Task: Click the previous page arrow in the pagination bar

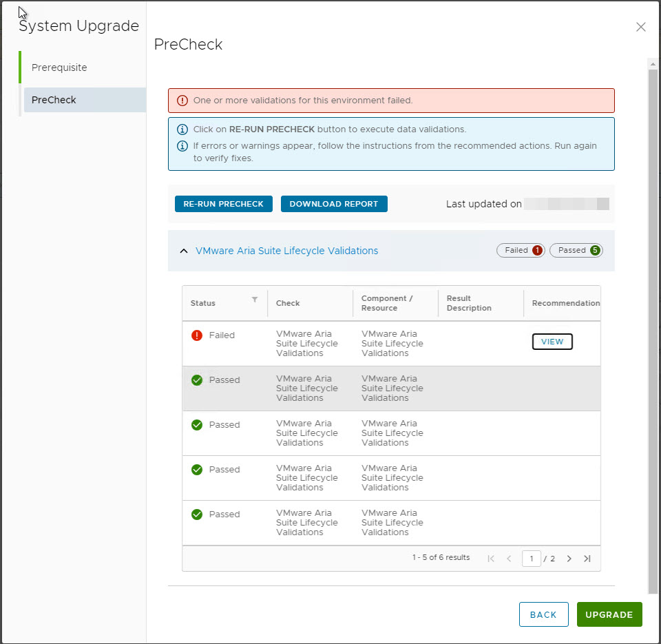Action: 509,558
